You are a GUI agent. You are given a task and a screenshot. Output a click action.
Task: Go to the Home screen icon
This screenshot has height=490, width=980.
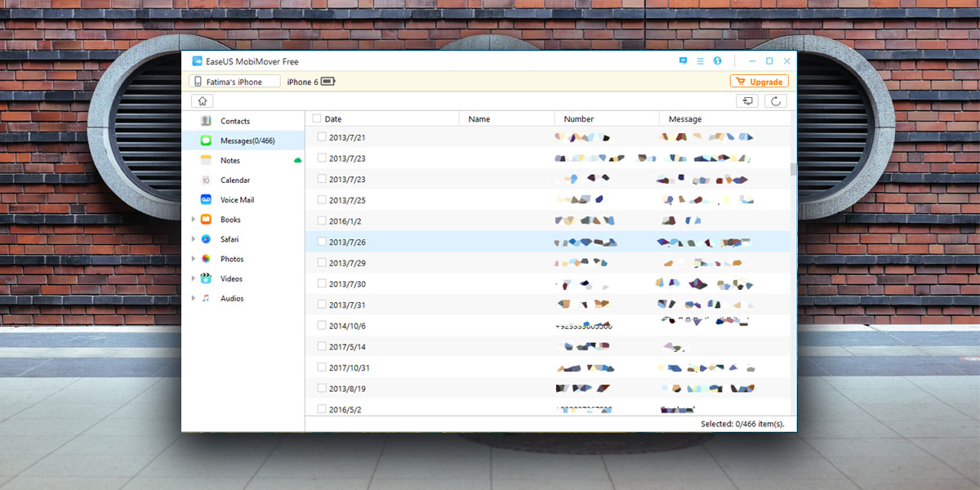click(x=202, y=101)
